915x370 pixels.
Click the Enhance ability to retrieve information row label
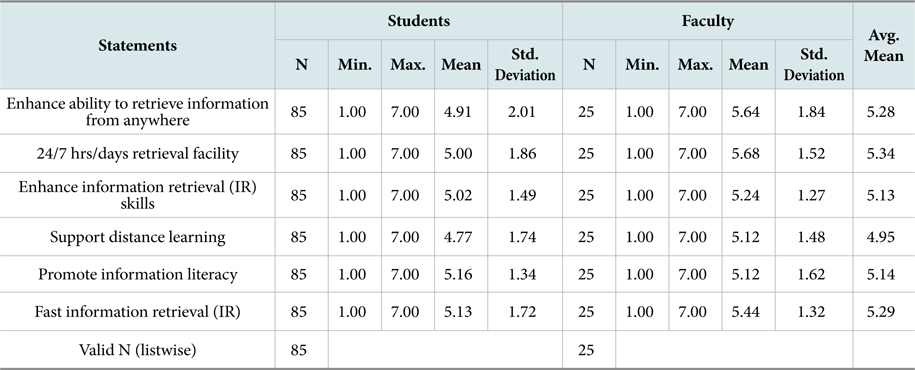tap(137, 111)
